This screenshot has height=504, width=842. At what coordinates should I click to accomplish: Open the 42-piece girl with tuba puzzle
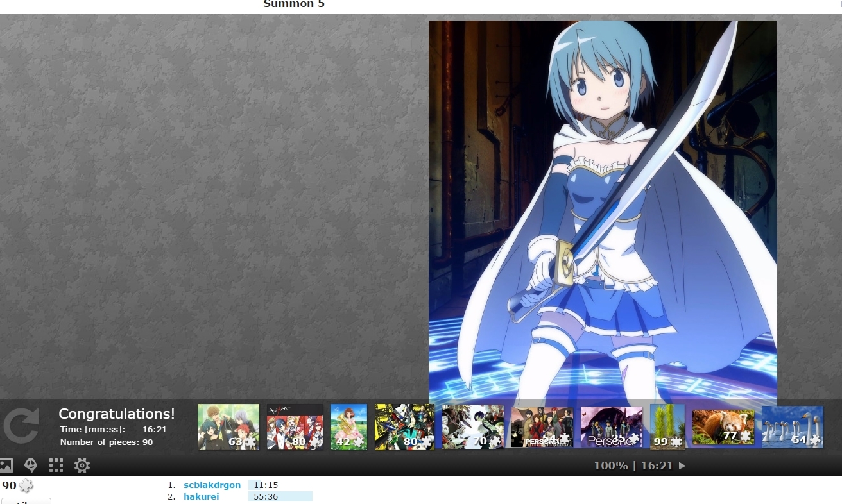pos(348,427)
